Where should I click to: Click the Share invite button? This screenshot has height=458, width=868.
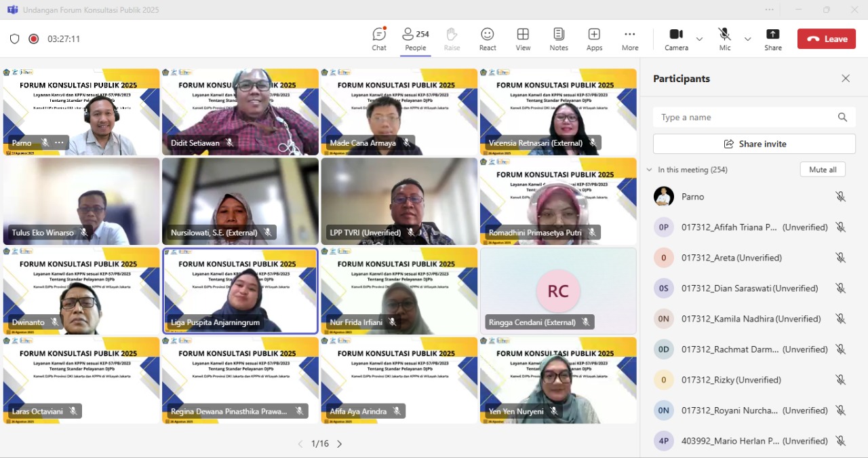tap(754, 144)
